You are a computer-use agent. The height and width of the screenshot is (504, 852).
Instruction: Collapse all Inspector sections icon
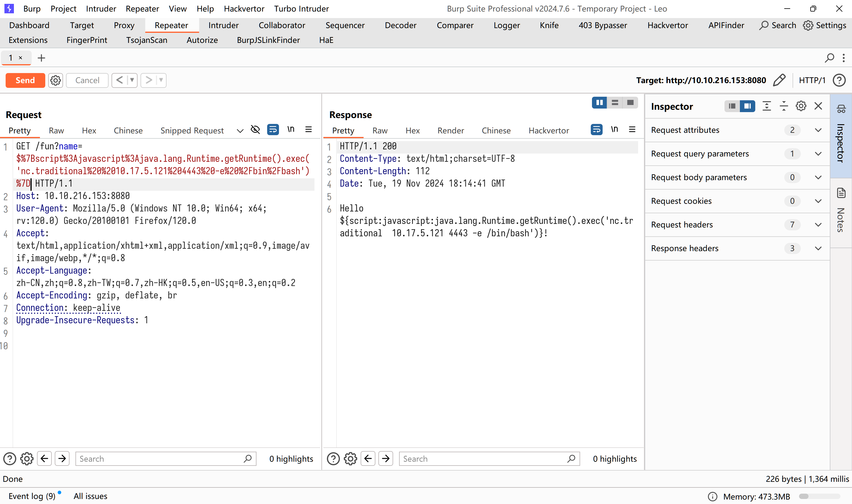click(784, 106)
